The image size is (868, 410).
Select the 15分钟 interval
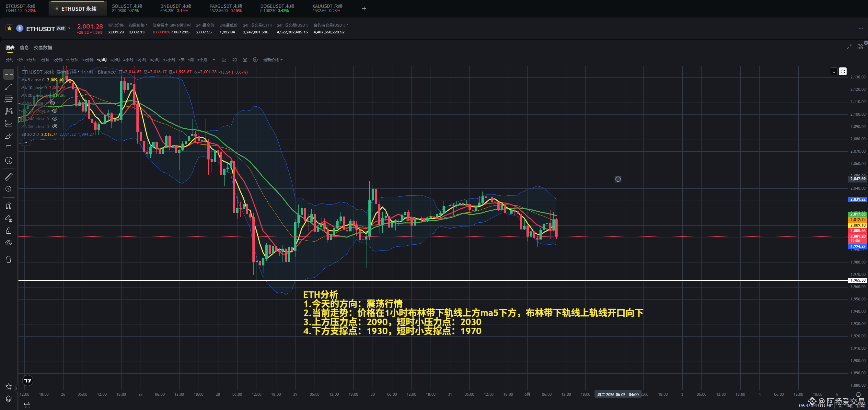72,60
